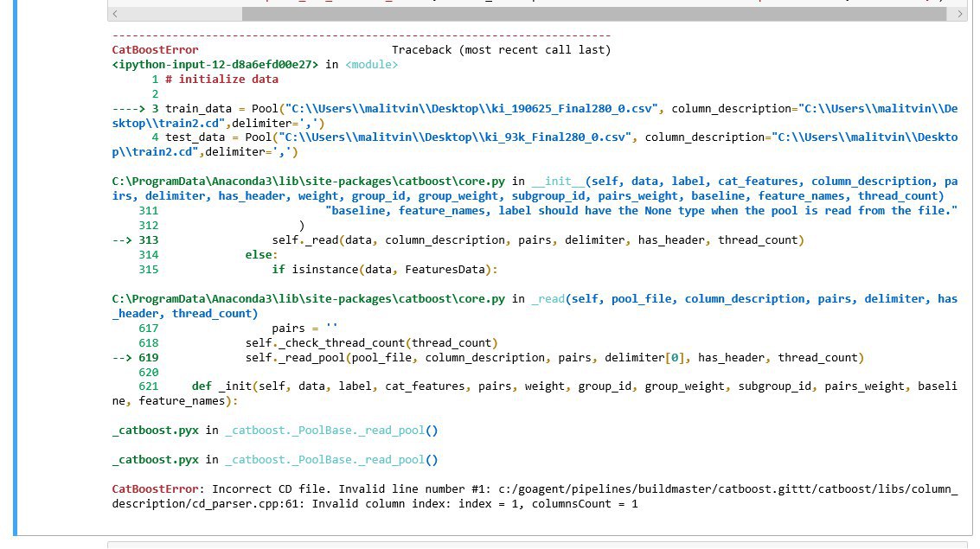Image resolution: width=980 pixels, height=549 pixels.
Task: Click line 617 'pairs' assignment
Action: tap(304, 329)
